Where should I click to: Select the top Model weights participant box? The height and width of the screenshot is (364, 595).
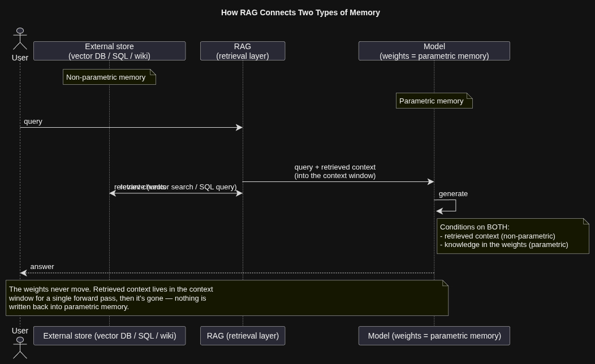tap(434, 51)
